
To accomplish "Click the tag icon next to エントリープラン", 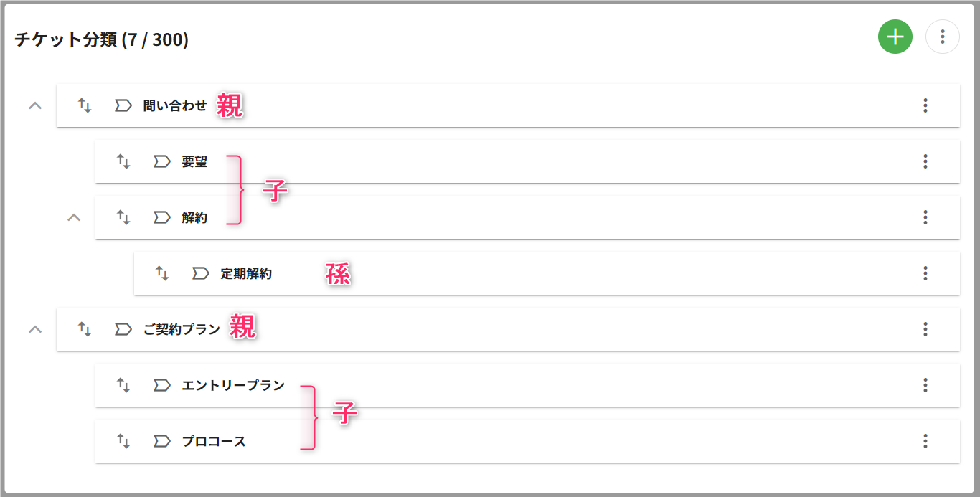I will click(162, 385).
